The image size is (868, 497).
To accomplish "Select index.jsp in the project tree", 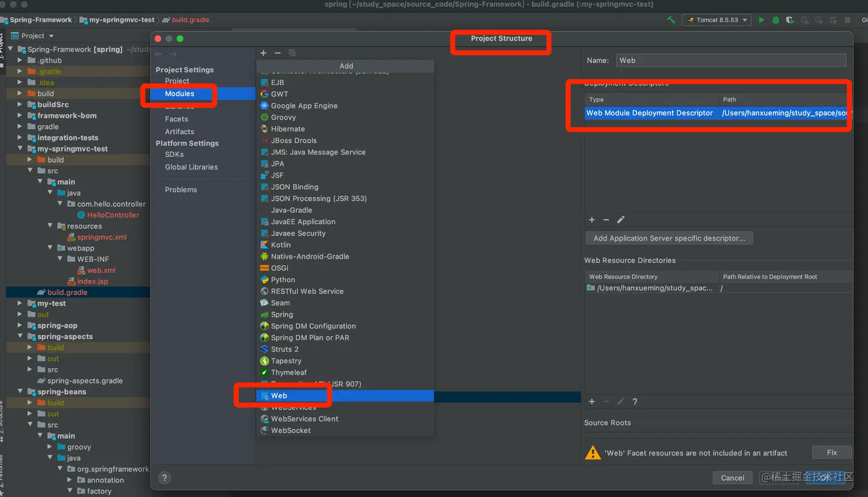I will tap(92, 281).
